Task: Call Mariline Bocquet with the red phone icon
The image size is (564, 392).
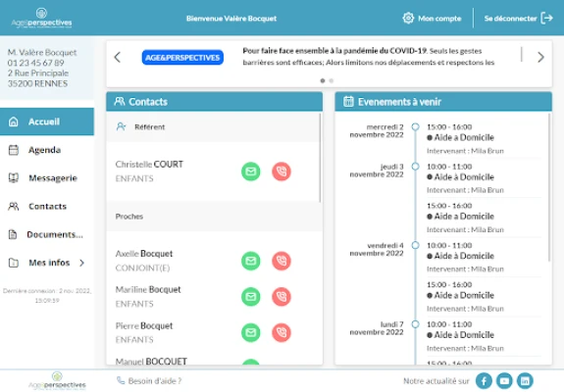Action: [x=282, y=297]
